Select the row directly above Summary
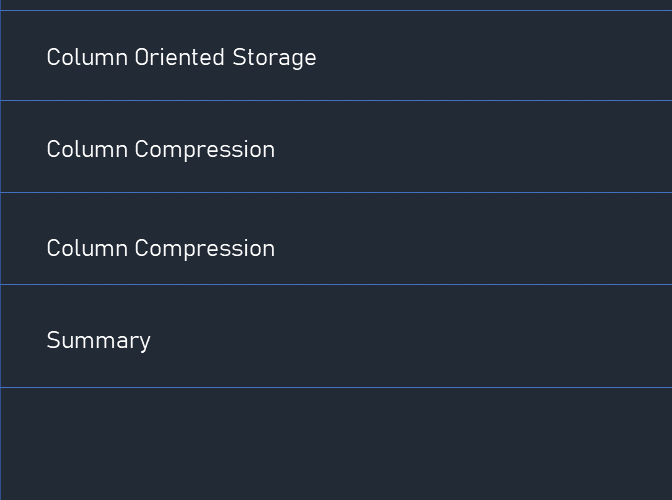 click(x=336, y=239)
